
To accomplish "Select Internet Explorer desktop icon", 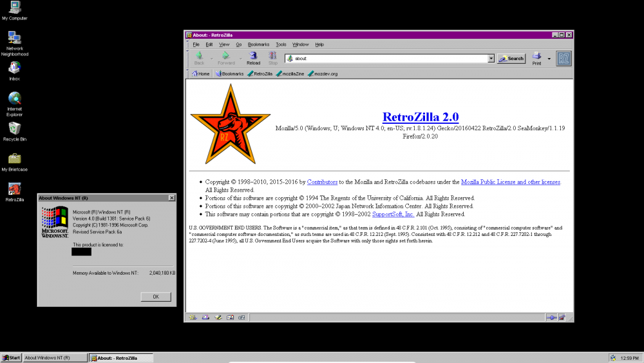I will pyautogui.click(x=15, y=104).
